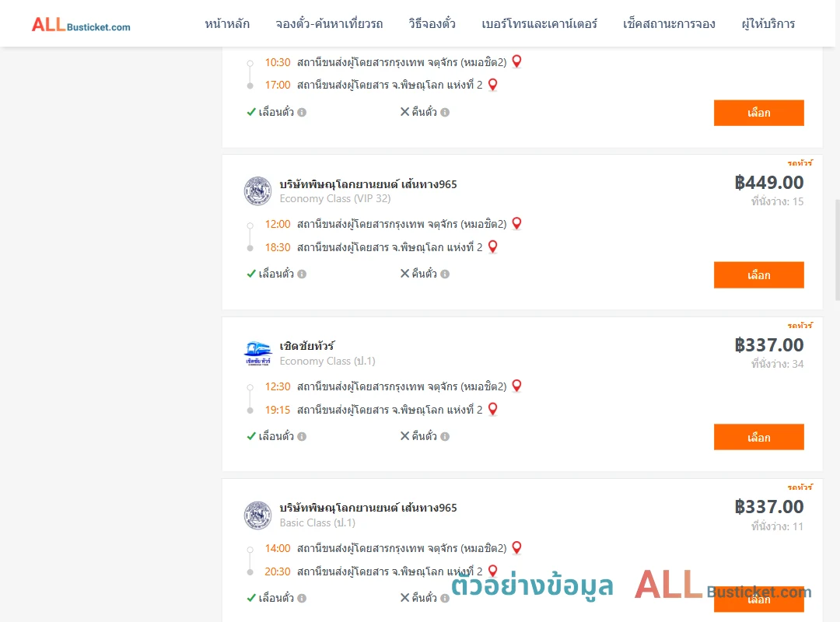Click the page vertical scrollbar thumb
Screen dimensions: 840x622
pyautogui.click(x=838, y=250)
